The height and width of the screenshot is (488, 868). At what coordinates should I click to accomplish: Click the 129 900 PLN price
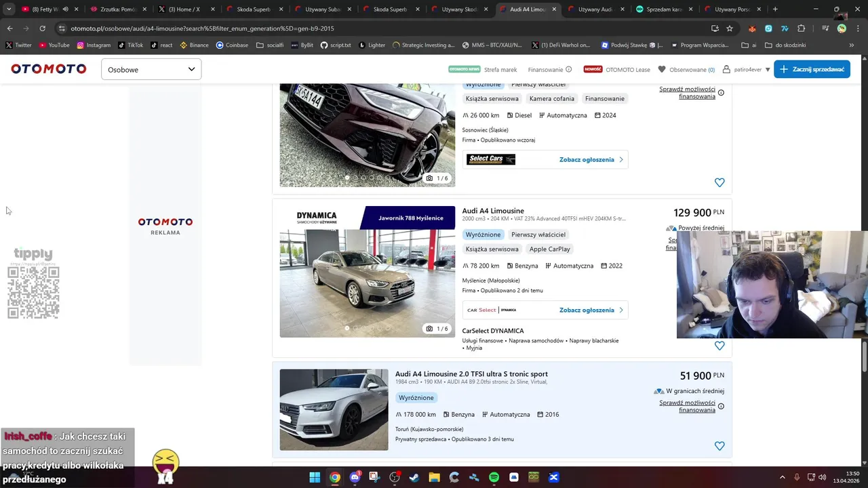click(698, 213)
